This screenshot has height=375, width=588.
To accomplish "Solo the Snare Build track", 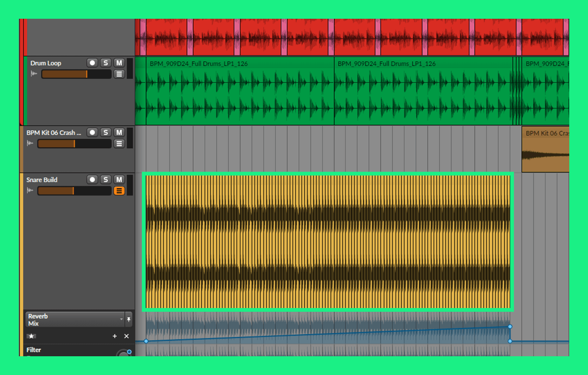I will [x=106, y=180].
